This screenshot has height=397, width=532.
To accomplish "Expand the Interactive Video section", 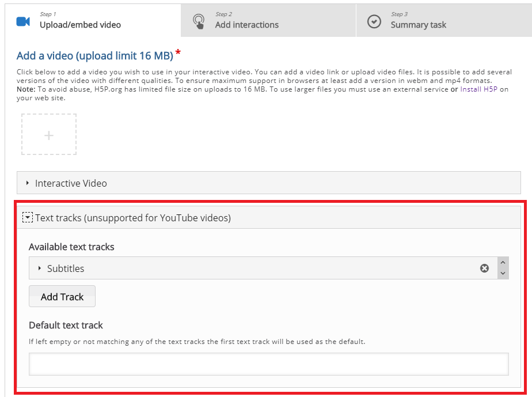I will pyautogui.click(x=28, y=183).
